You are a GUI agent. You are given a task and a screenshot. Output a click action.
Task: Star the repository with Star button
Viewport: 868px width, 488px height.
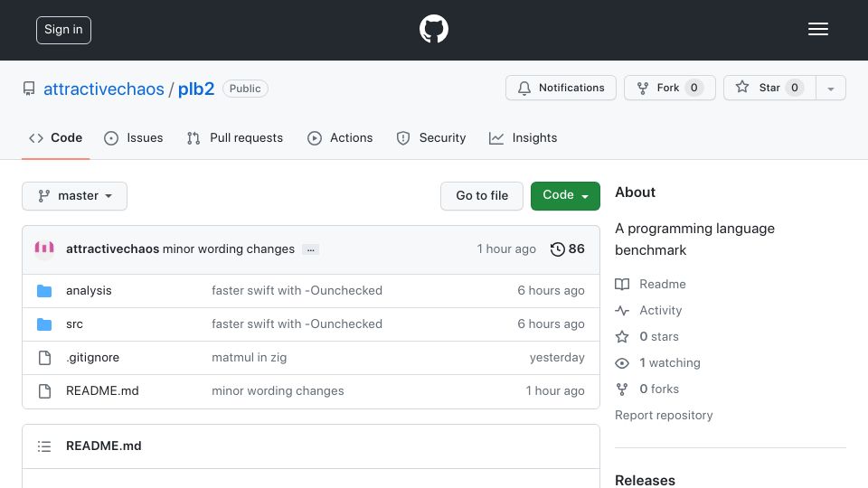click(x=769, y=88)
